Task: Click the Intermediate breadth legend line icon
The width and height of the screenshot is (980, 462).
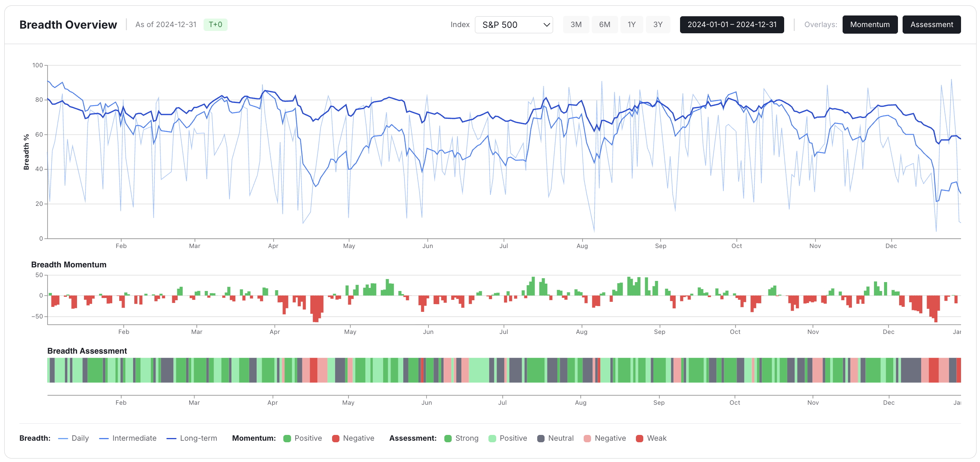Action: tap(104, 438)
